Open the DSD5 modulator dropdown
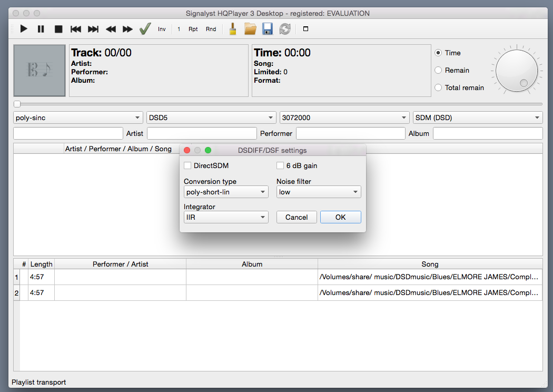 tap(211, 118)
